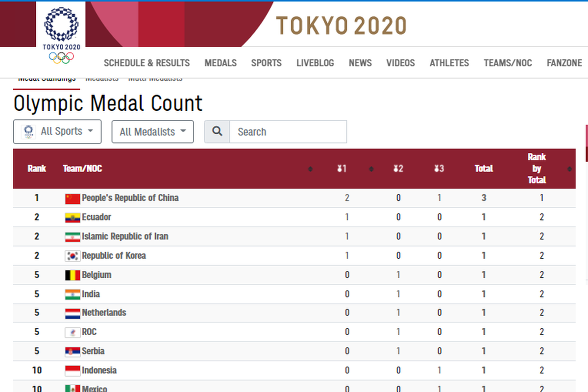This screenshot has height=392, width=588.
Task: Open the Netherlands team link
Action: [104, 313]
